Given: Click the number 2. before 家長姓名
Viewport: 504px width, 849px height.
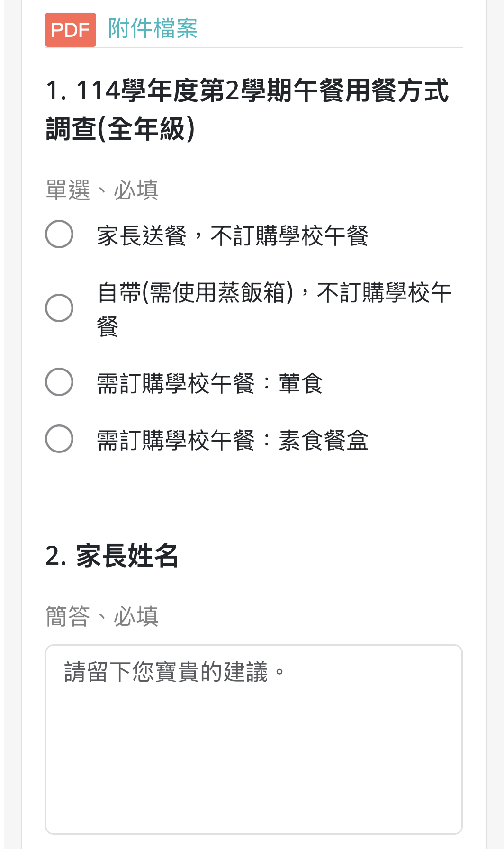Looking at the screenshot, I should pyautogui.click(x=55, y=556).
